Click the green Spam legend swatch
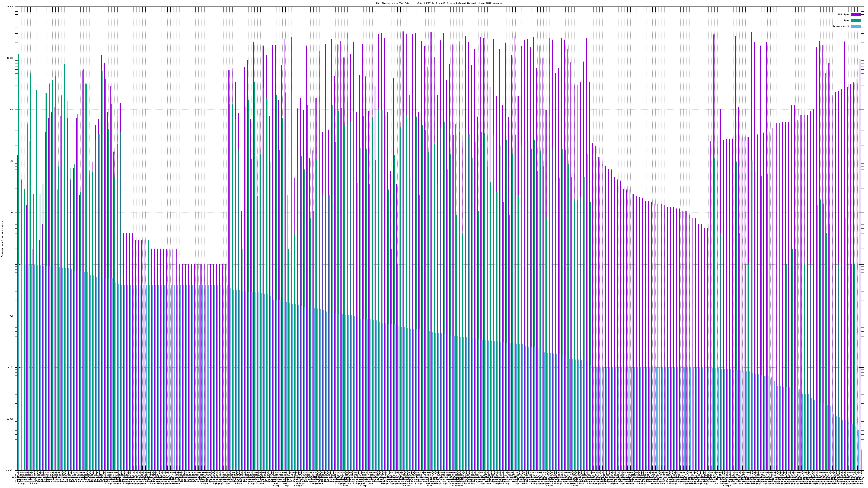Image resolution: width=868 pixels, height=488 pixels. [856, 21]
